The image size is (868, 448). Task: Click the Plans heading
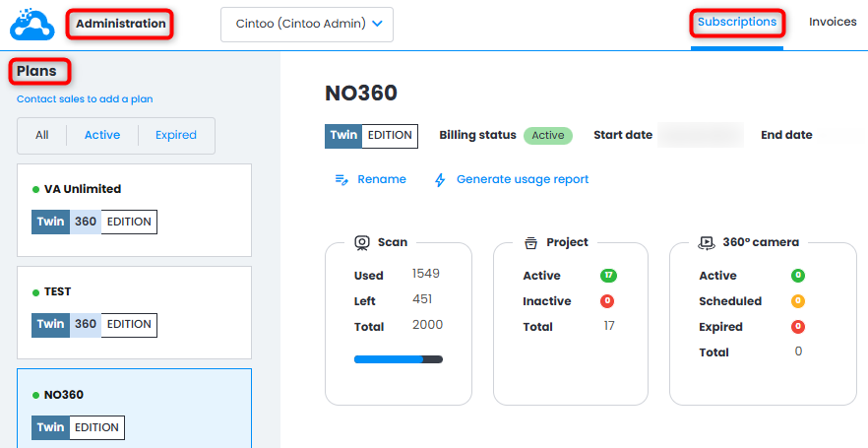tap(36, 72)
